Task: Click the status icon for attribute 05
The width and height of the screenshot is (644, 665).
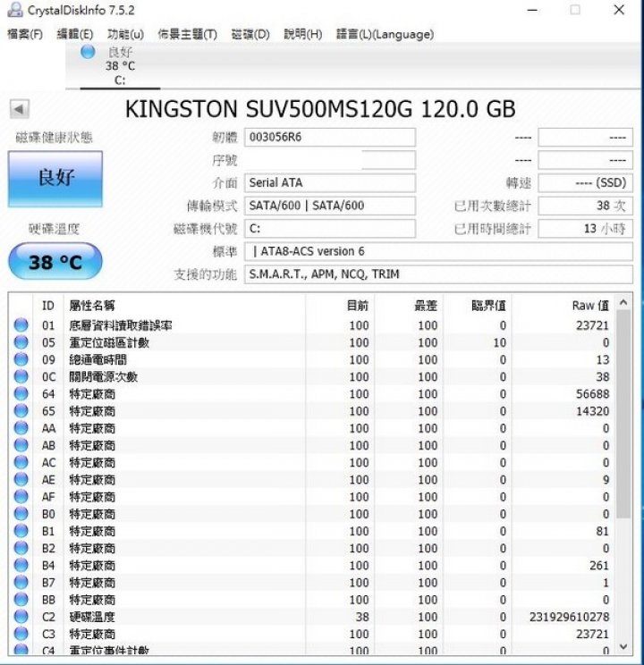Action: (21, 341)
